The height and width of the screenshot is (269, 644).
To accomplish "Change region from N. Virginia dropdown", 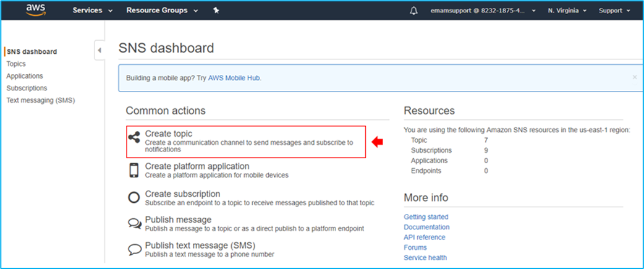I will click(567, 11).
